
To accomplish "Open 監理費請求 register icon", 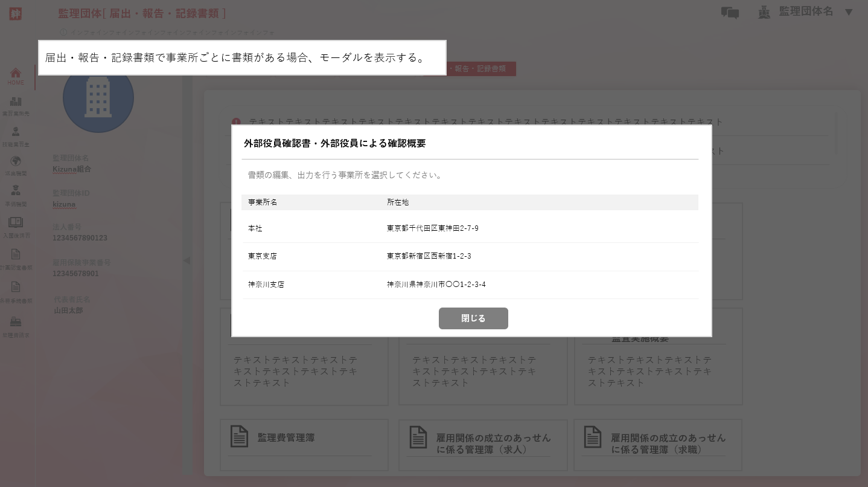I will pyautogui.click(x=16, y=326).
